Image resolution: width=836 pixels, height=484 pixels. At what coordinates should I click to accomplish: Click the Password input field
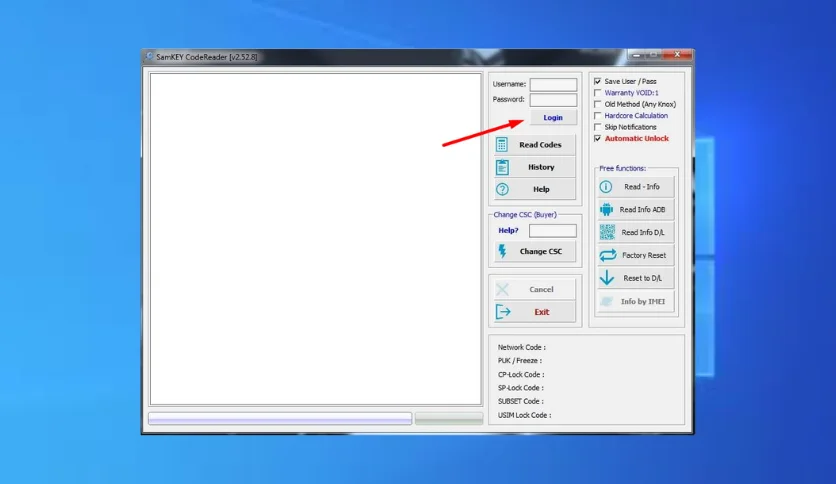(553, 100)
